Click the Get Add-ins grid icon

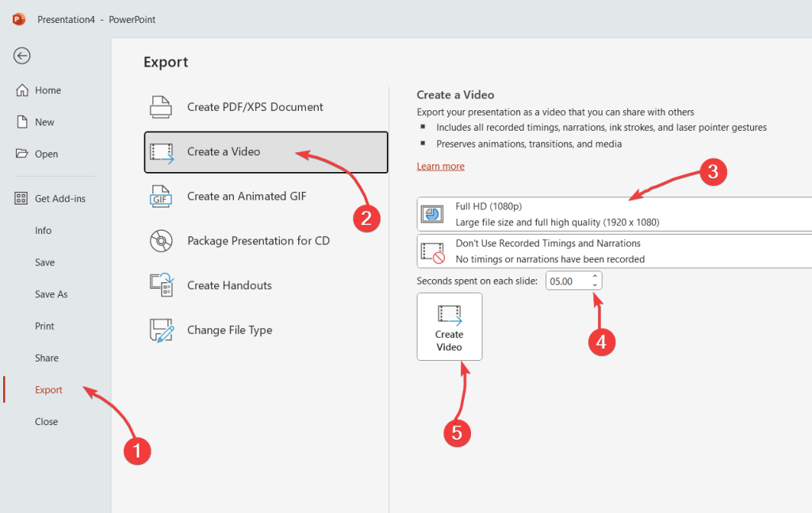click(x=21, y=198)
